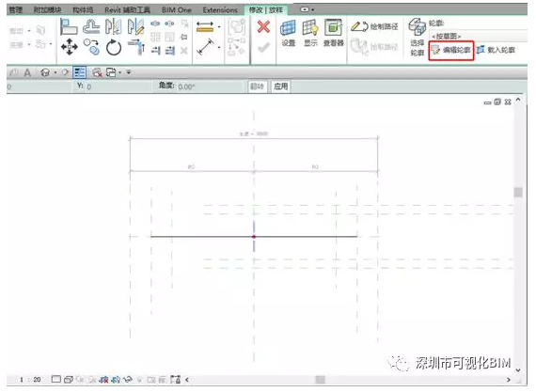This screenshot has width=536, height=392.
Task: Click the Y offset input field
Action: tap(117, 86)
